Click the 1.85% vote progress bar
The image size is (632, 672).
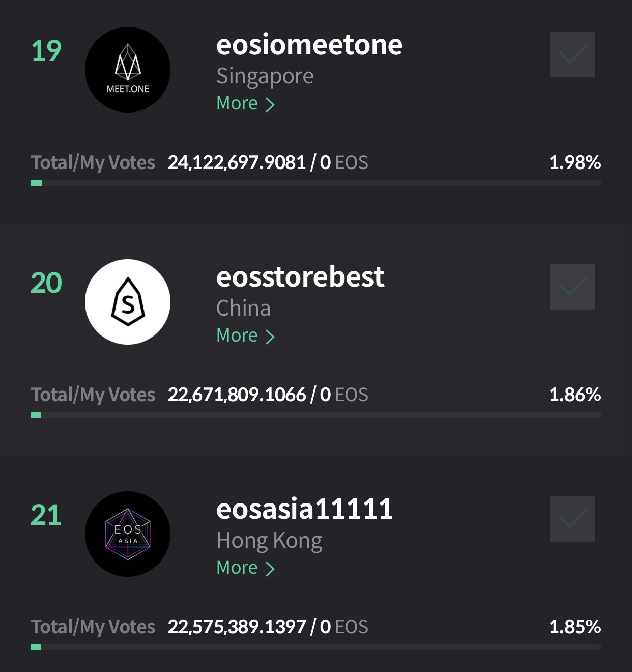[x=316, y=647]
